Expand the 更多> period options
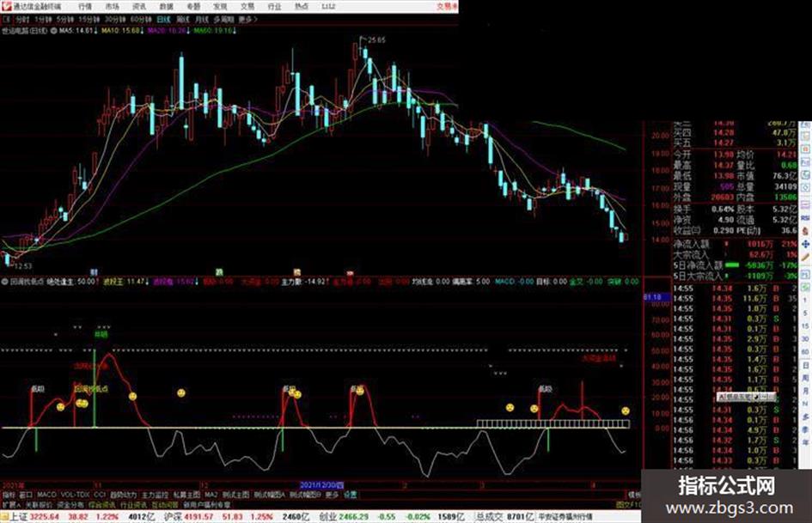 (x=247, y=20)
